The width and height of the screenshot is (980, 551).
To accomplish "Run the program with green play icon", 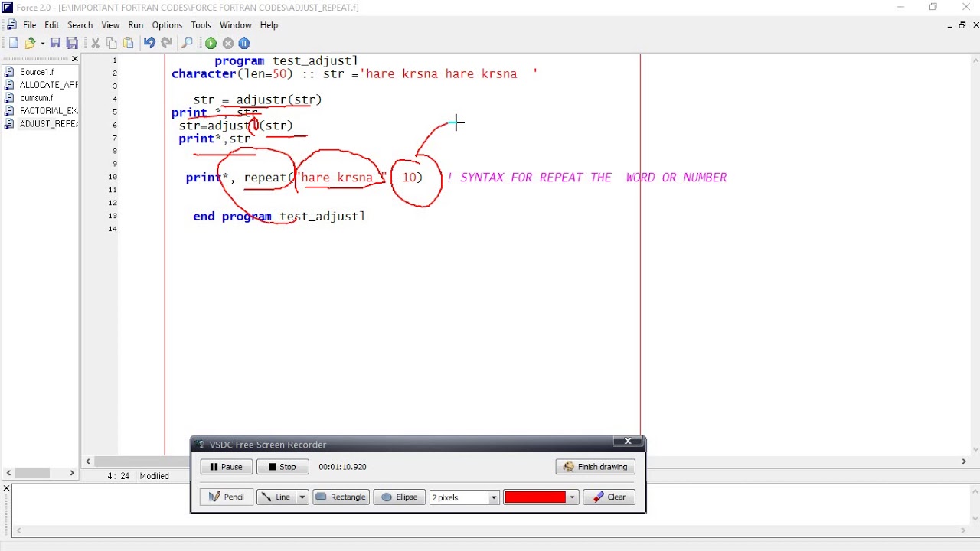I will (x=211, y=44).
